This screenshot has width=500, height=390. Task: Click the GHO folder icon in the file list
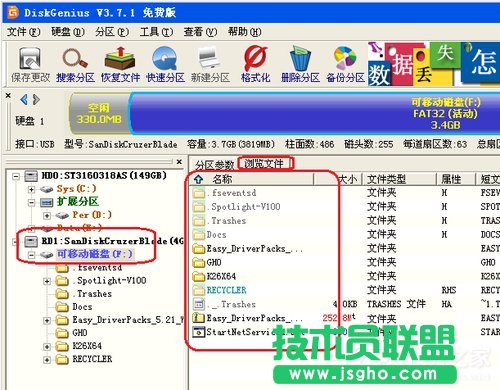click(x=199, y=263)
